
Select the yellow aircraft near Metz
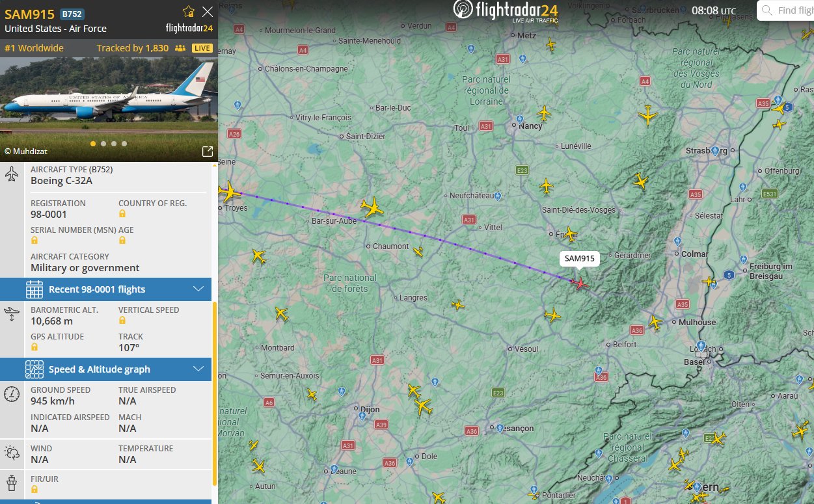pyautogui.click(x=551, y=45)
